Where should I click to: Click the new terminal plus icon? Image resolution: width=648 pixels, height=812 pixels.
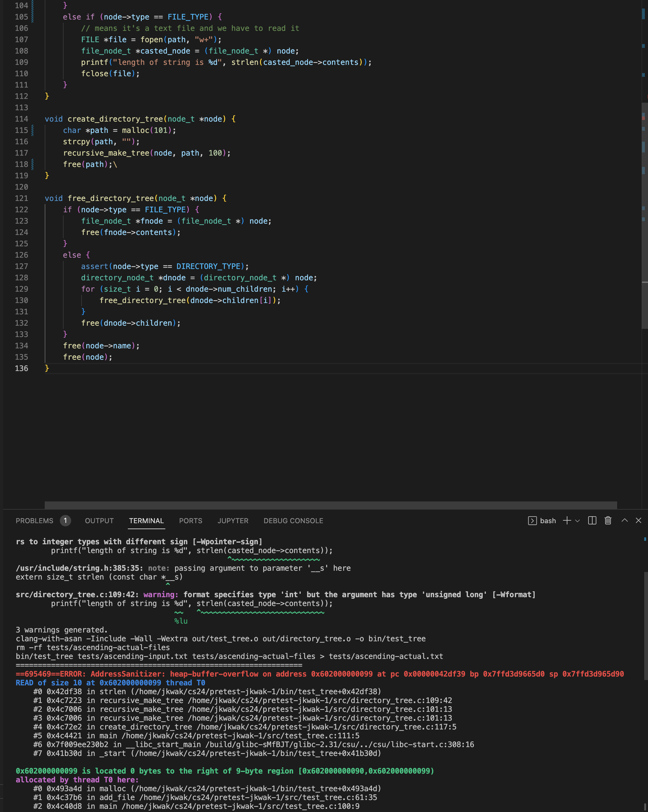[x=567, y=521]
